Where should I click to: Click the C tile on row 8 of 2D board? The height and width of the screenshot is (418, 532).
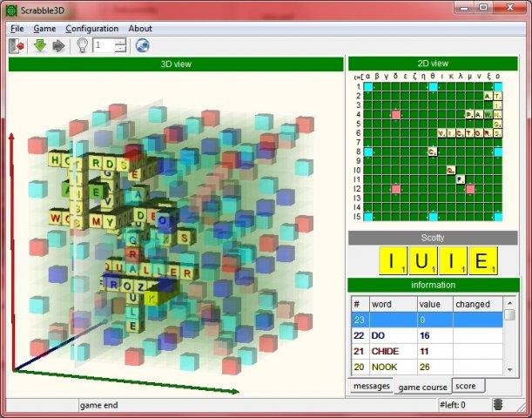(433, 152)
